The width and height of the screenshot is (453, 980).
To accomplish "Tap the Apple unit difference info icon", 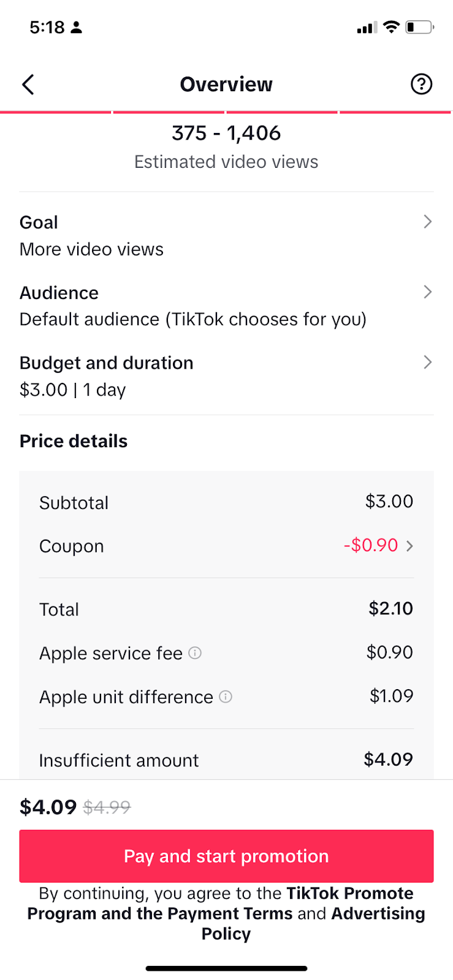I will [x=226, y=696].
